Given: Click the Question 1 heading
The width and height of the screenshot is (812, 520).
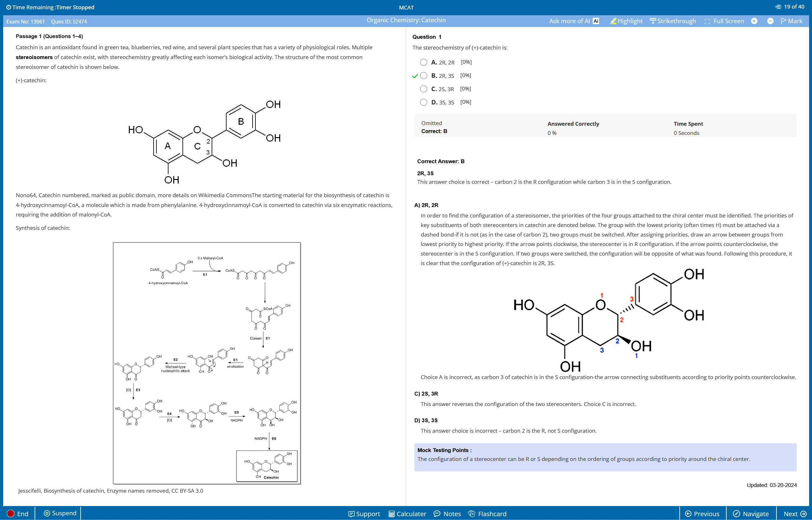Looking at the screenshot, I should 426,37.
